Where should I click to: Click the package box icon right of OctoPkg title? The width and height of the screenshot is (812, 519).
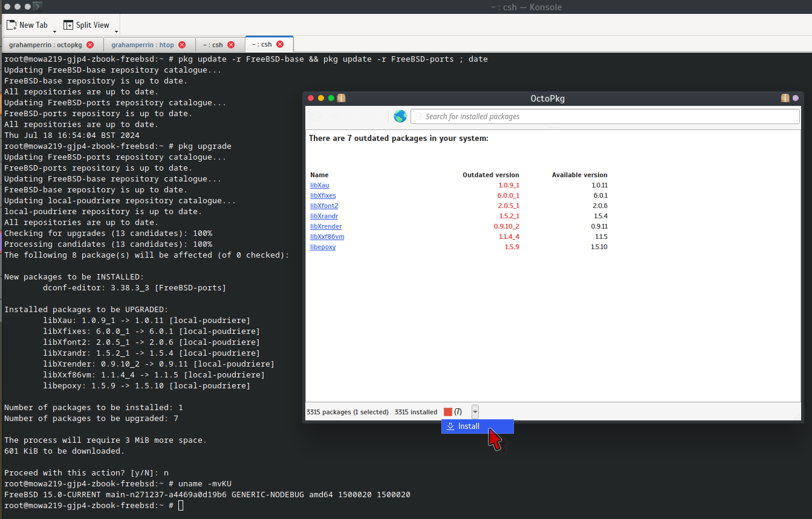[785, 98]
